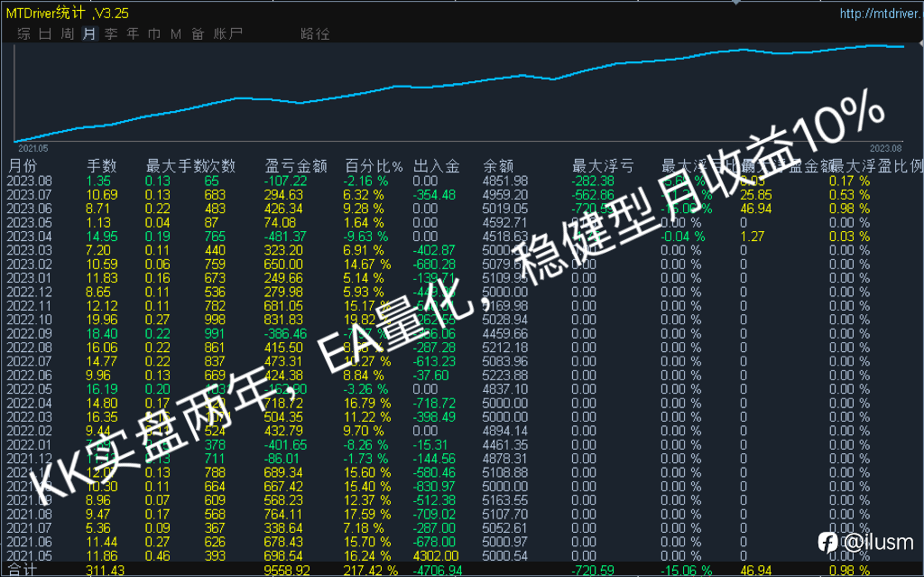Click the -282.38 floating loss value

pyautogui.click(x=593, y=181)
